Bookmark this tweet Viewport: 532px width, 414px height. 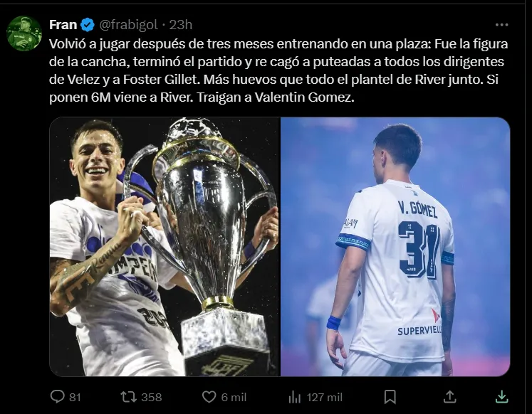tap(390, 396)
